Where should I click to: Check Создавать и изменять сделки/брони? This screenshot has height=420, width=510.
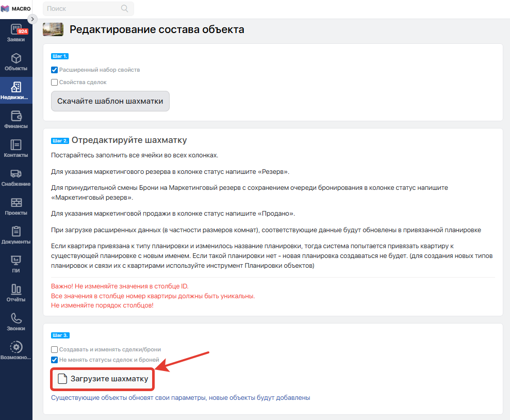[54, 349]
